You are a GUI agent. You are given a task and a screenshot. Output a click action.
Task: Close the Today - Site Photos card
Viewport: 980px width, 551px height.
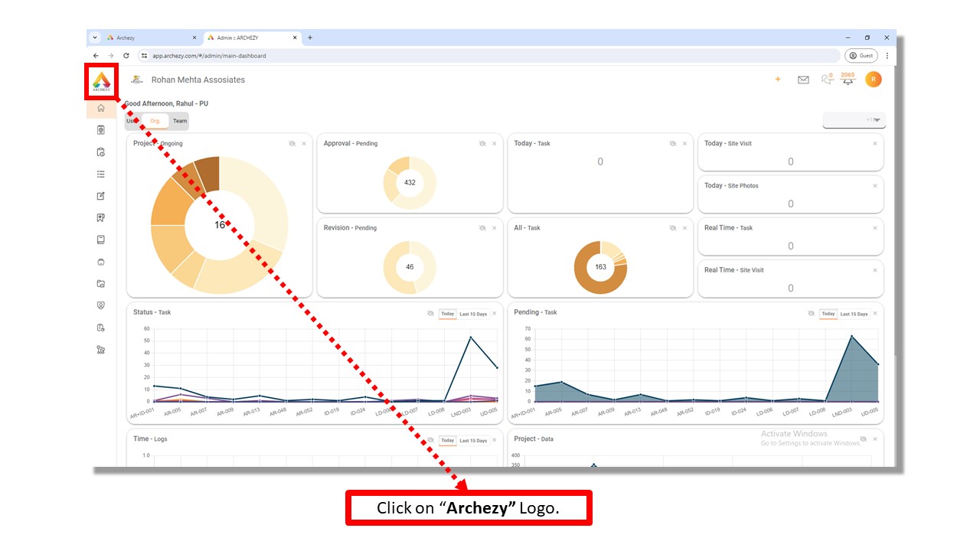pyautogui.click(x=875, y=186)
